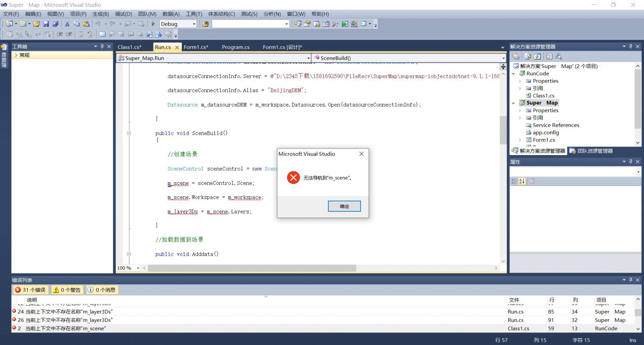
Task: Open the 文件(F) menu
Action: click(11, 14)
